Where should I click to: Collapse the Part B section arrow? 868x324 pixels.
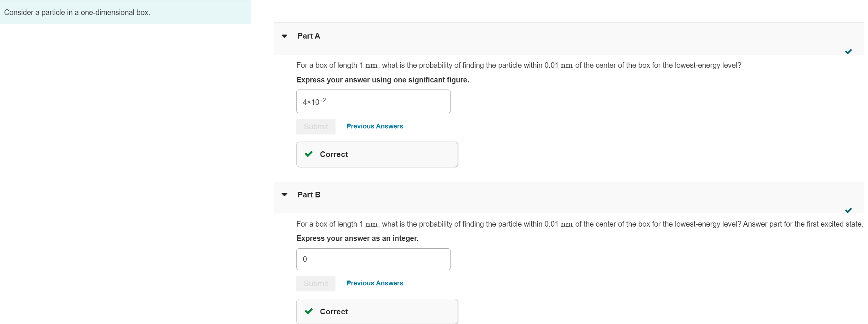285,195
